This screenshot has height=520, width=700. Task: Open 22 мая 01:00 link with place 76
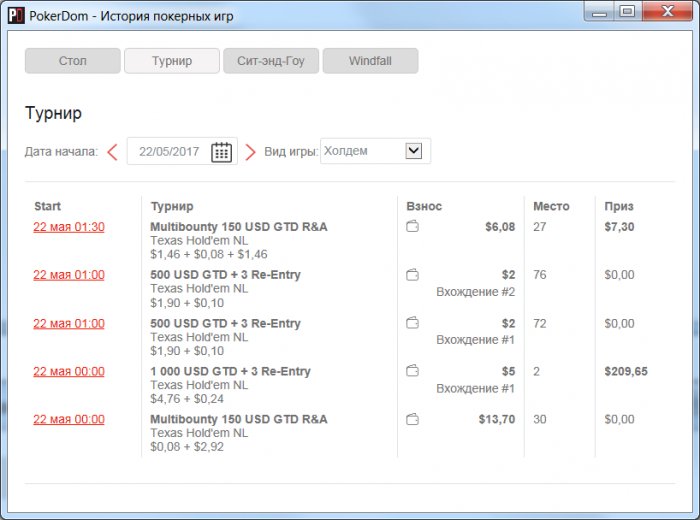point(69,275)
